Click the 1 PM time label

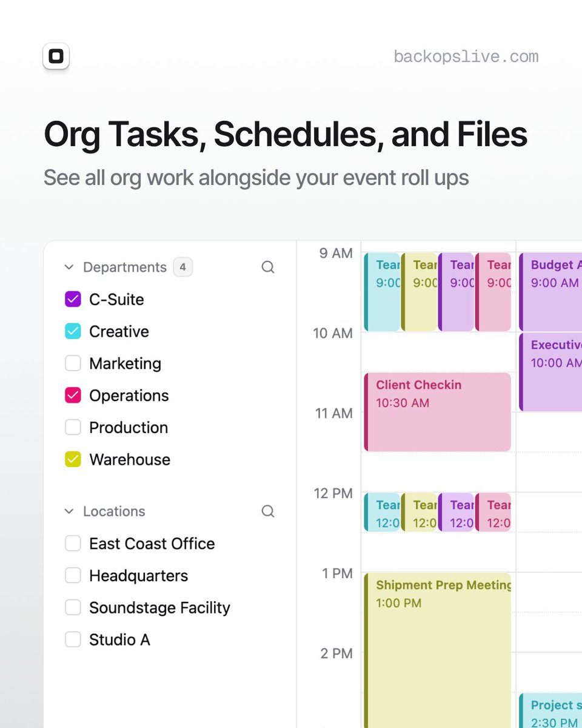point(336,573)
